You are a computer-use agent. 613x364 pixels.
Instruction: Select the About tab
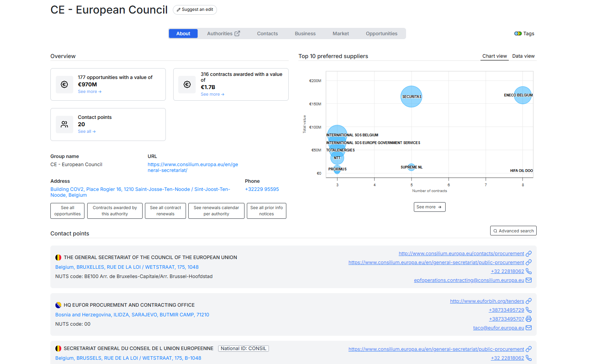(183, 34)
